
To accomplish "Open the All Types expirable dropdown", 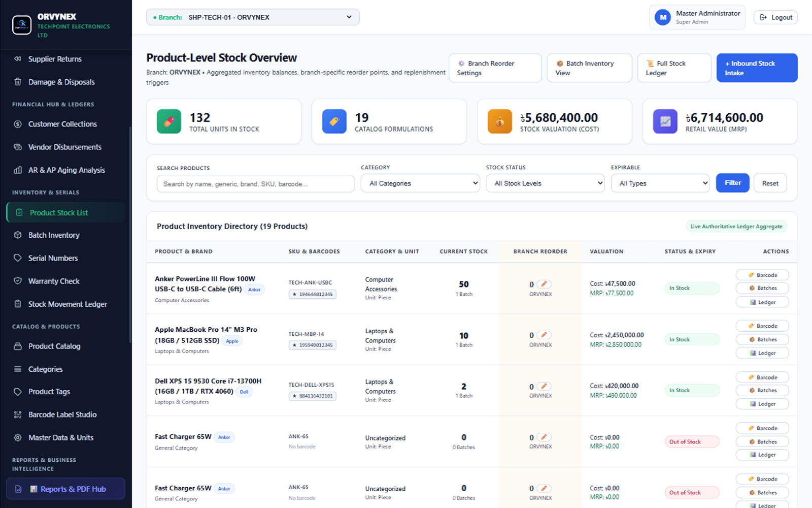I will pyautogui.click(x=660, y=183).
